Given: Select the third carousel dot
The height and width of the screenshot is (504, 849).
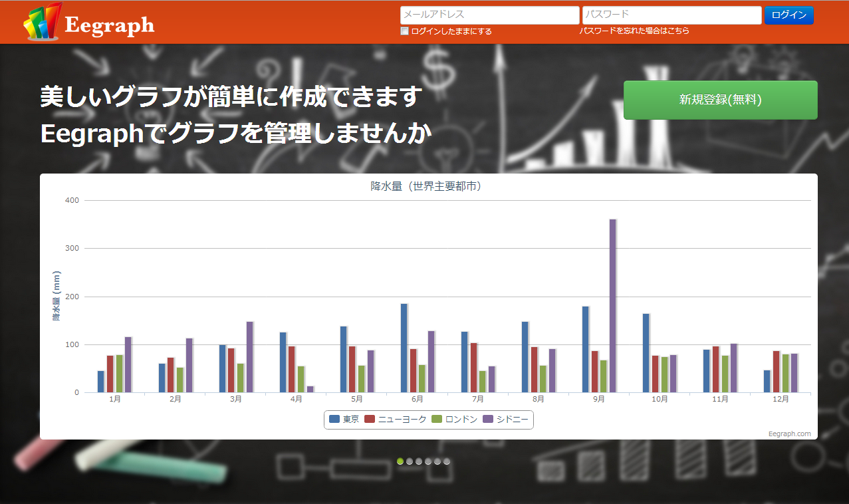Looking at the screenshot, I should click(x=418, y=461).
